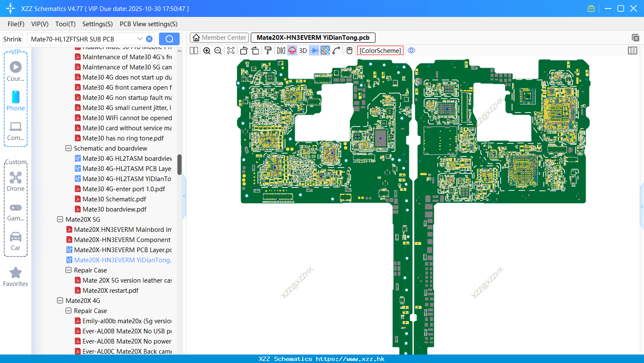Click scroll-up arrow of file tree
The image size is (644, 363).
click(179, 51)
